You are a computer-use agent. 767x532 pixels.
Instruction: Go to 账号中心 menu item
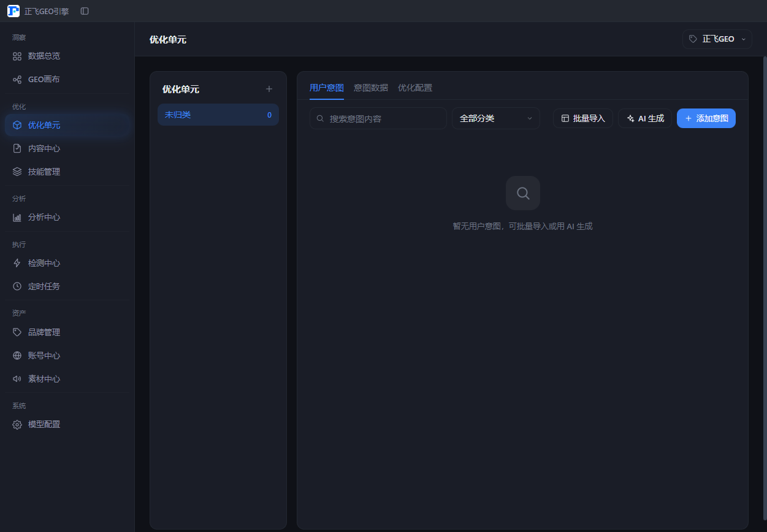click(67, 355)
